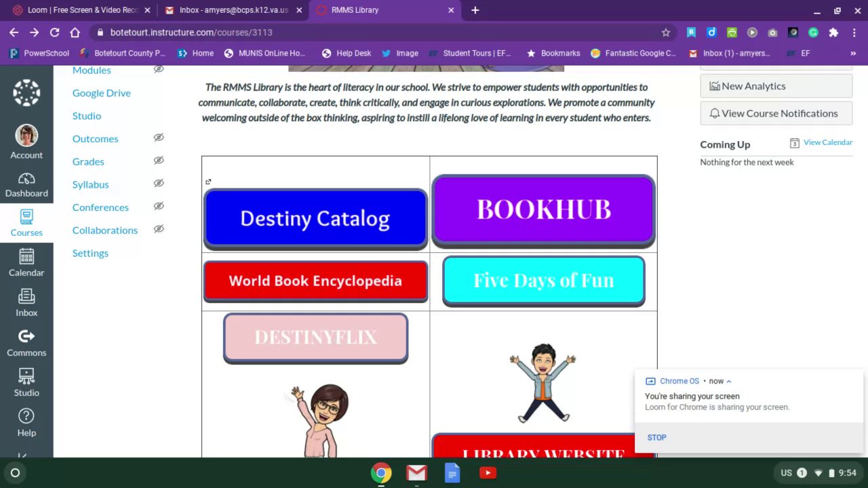
Task: Open the Five Days of Fun button
Action: point(543,281)
